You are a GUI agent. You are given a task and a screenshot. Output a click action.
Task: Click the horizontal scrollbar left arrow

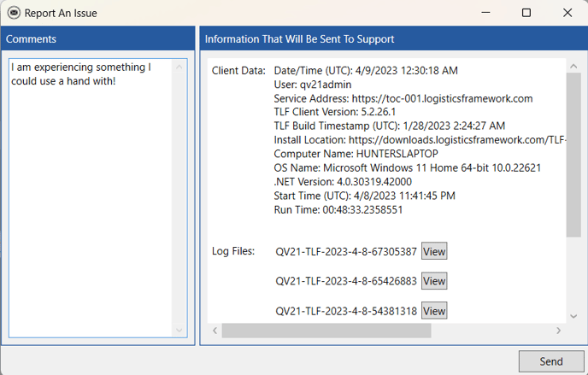[x=215, y=331]
